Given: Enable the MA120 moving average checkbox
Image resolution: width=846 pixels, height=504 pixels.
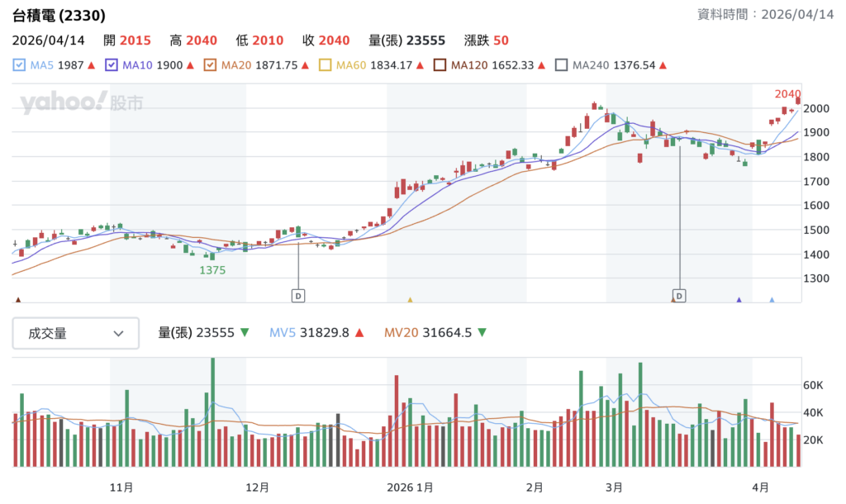Looking at the screenshot, I should 440,64.
